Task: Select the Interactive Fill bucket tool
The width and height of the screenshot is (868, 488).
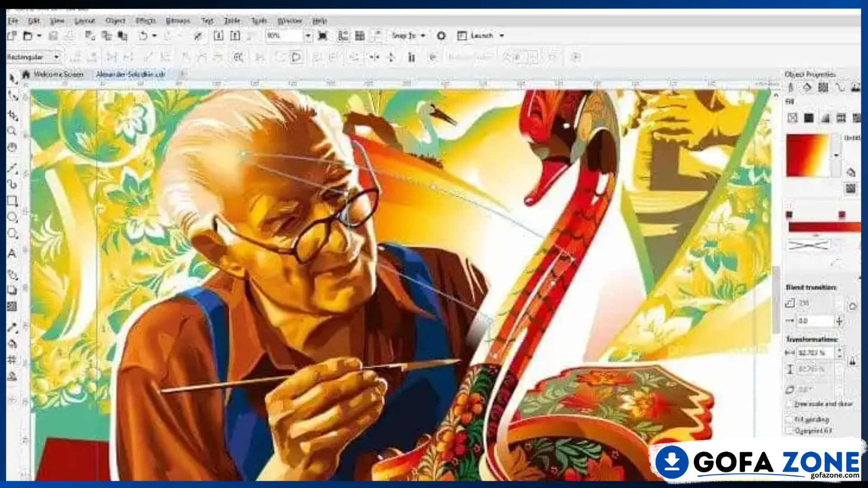Action: tap(12, 344)
